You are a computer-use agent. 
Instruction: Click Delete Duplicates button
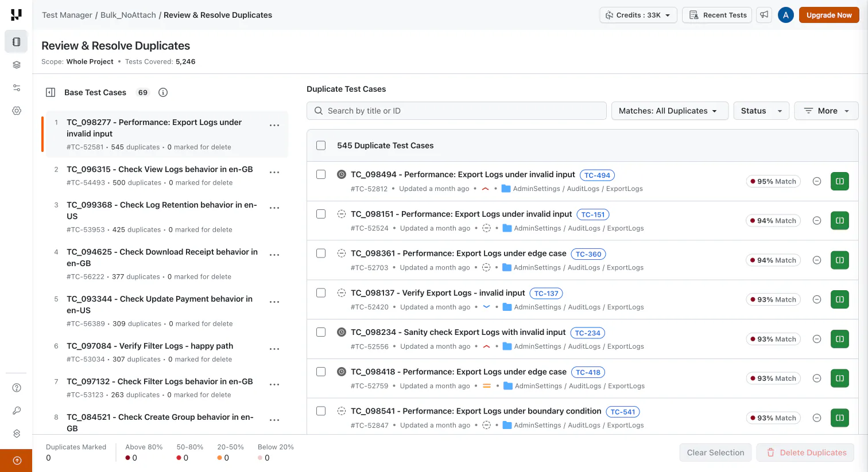pyautogui.click(x=805, y=453)
